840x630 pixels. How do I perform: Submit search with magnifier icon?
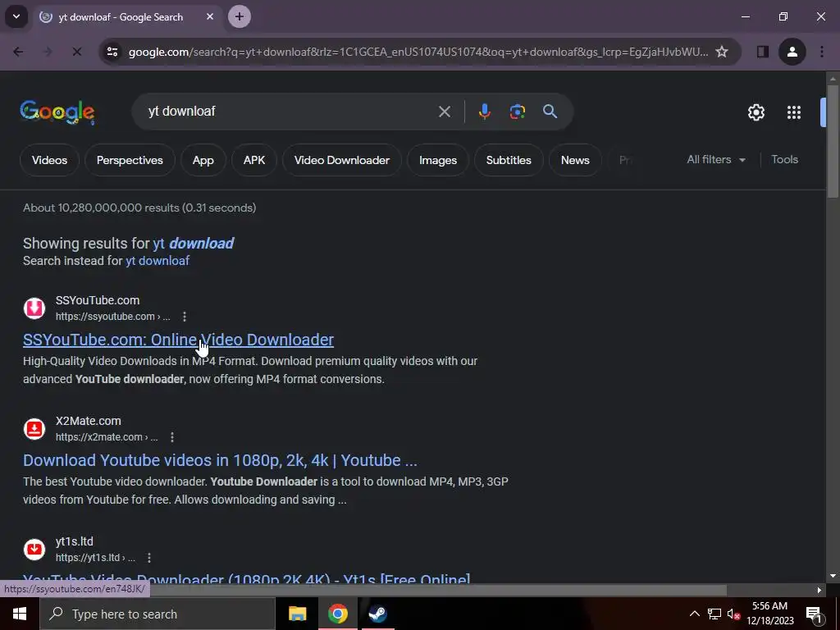point(550,112)
